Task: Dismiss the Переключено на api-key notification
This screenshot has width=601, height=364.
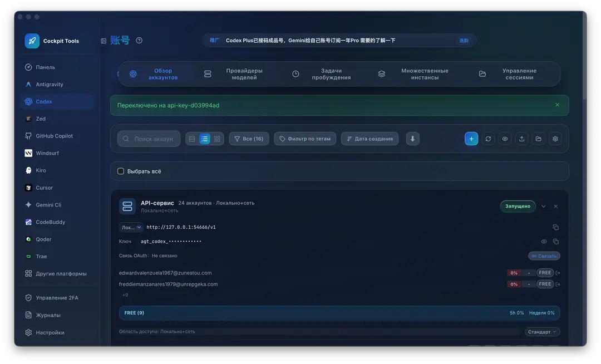Action: click(x=557, y=105)
